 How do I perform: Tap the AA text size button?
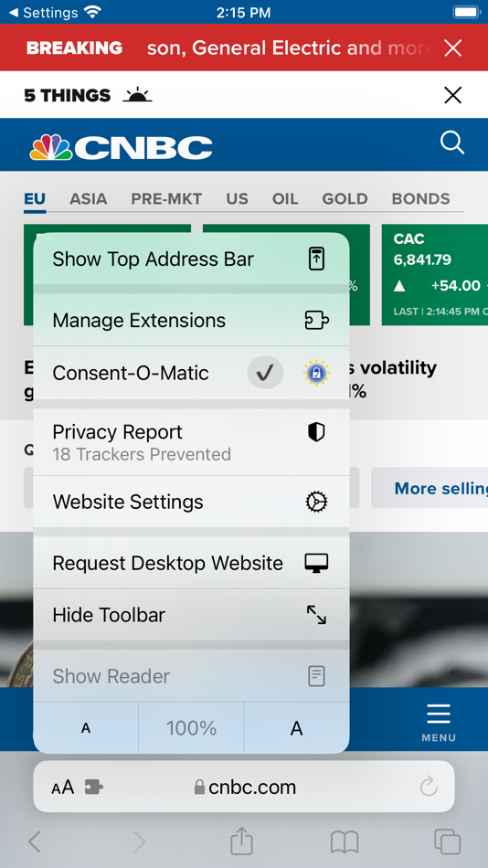click(x=62, y=787)
